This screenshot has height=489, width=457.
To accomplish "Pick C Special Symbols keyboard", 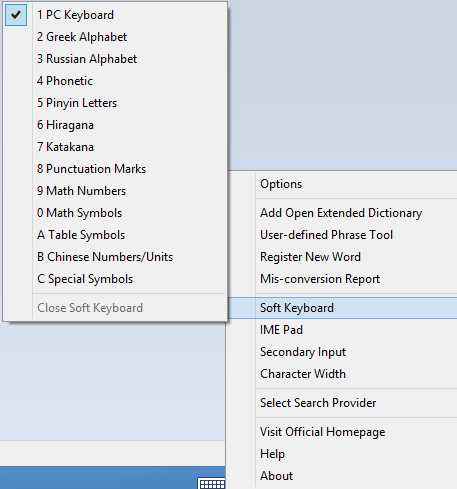I will pos(115,279).
